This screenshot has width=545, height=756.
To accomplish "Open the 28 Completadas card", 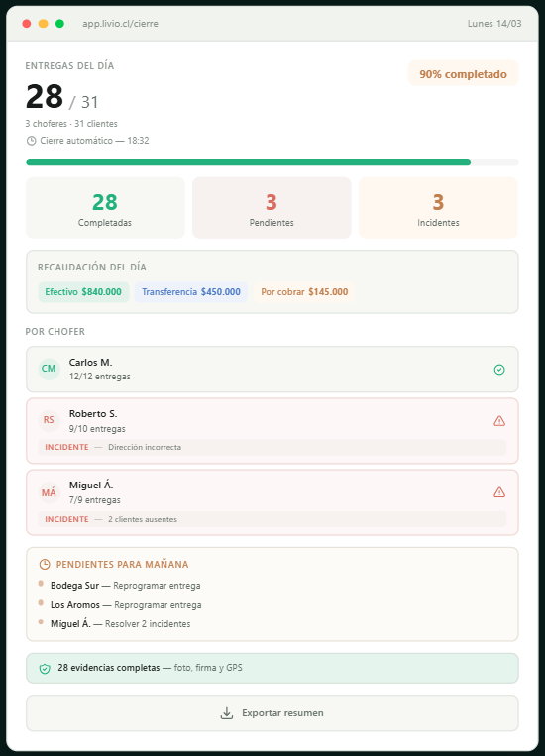I will click(105, 208).
